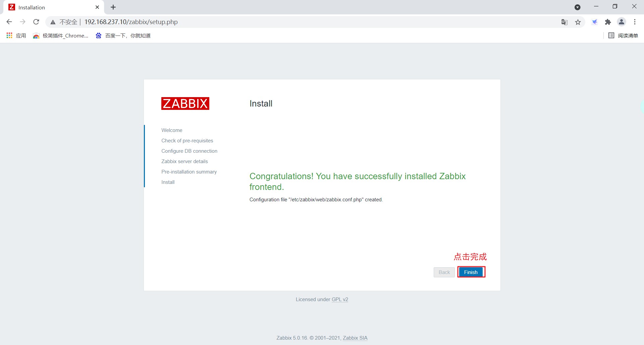The width and height of the screenshot is (644, 345).
Task: Focus the address bar URL
Action: [x=131, y=22]
